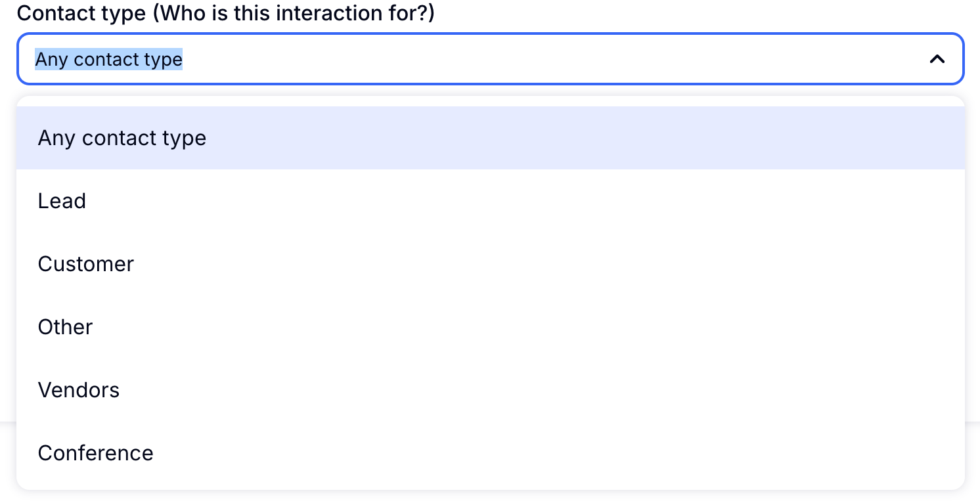Choose "Lead" from the dropdown list
Viewport: 980px width, 503px height.
(62, 201)
